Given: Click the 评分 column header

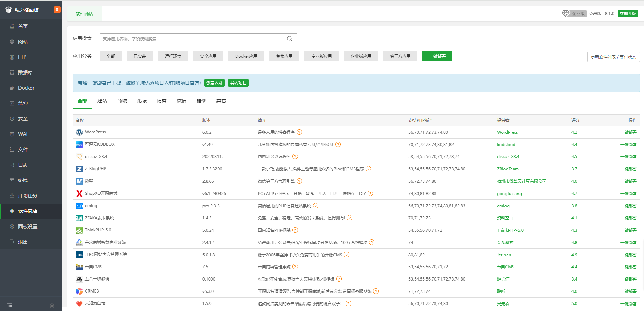Looking at the screenshot, I should coord(575,120).
